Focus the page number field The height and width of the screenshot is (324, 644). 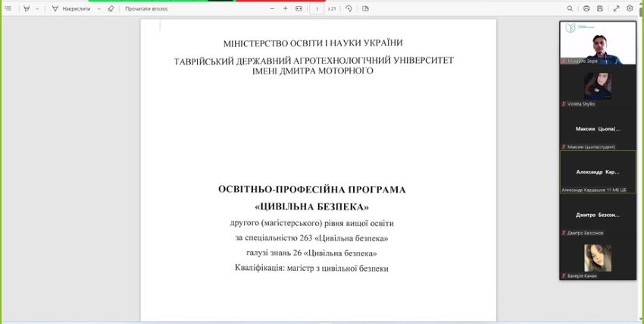pyautogui.click(x=317, y=8)
